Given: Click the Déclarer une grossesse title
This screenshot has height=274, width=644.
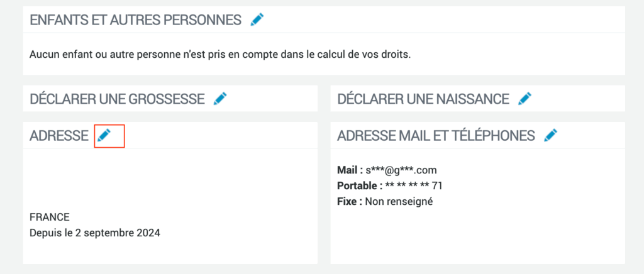Looking at the screenshot, I should pyautogui.click(x=117, y=99).
